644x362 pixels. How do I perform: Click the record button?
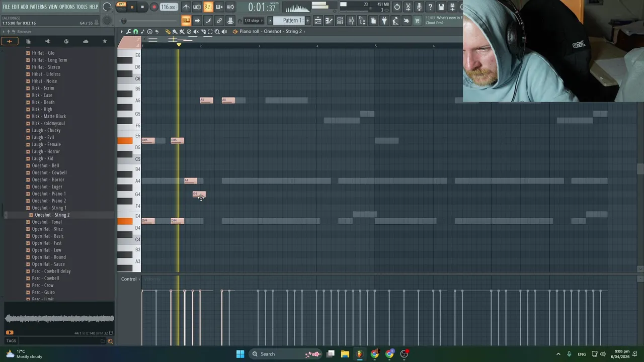[154, 7]
